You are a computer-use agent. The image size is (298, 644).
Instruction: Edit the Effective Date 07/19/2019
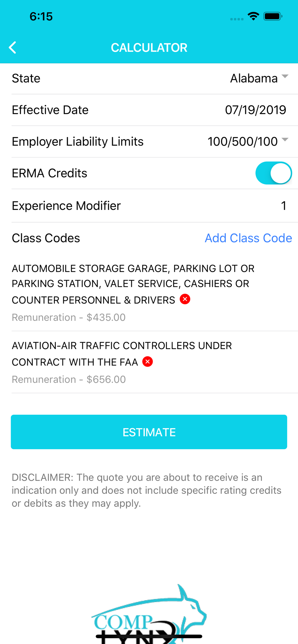[x=255, y=110]
